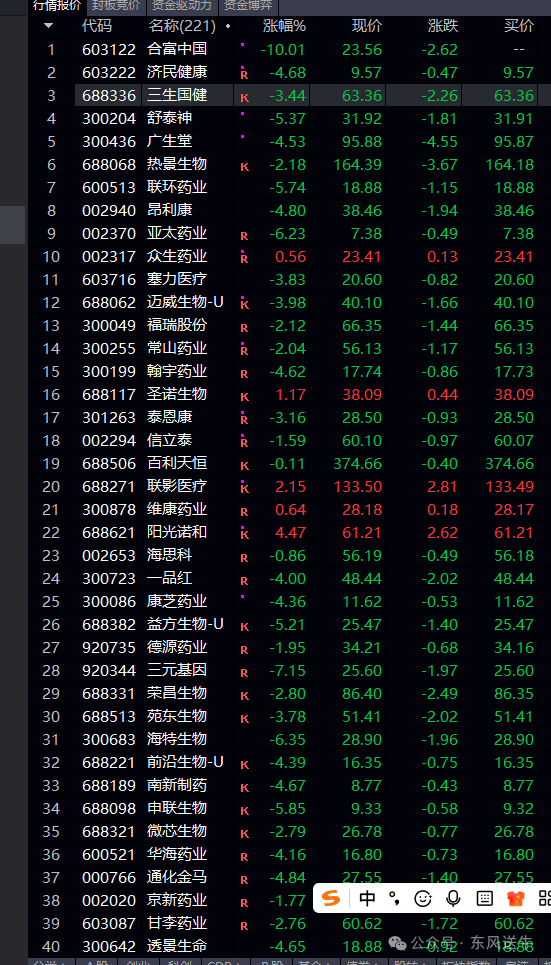Viewport: 551px width, 965px height.
Task: Toggle Chinese/English mode with the 中 icon
Action: click(x=367, y=899)
